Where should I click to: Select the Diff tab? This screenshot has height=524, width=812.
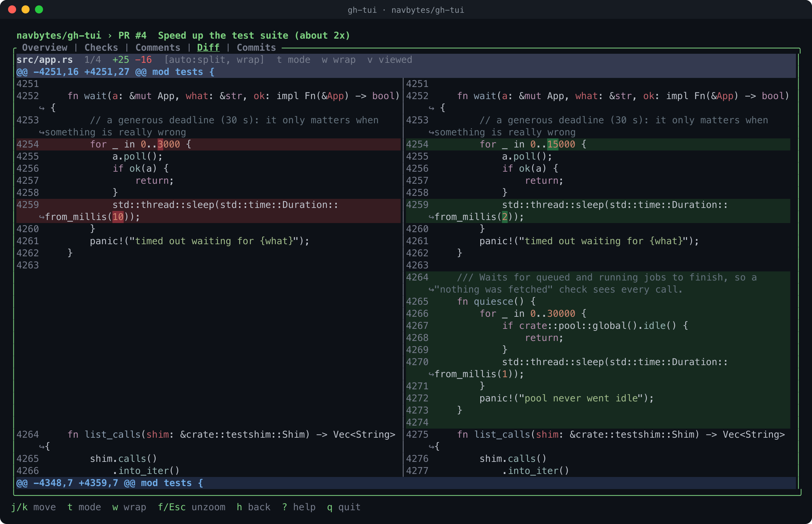[208, 48]
